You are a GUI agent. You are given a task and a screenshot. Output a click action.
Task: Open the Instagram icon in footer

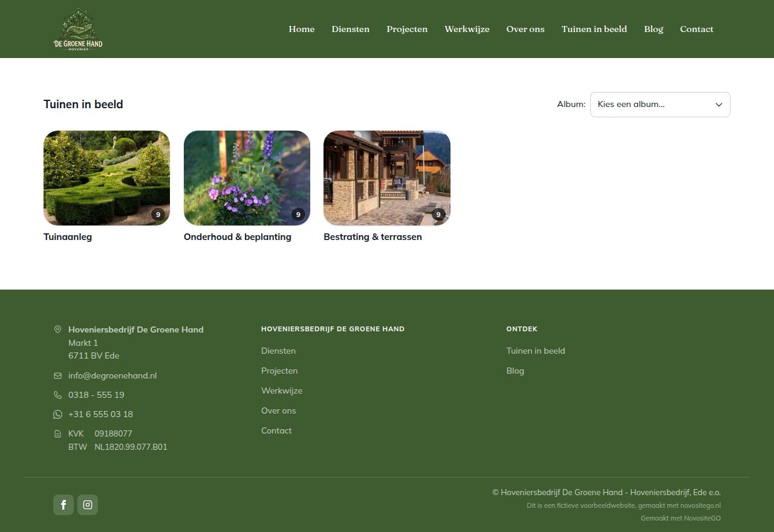88,505
